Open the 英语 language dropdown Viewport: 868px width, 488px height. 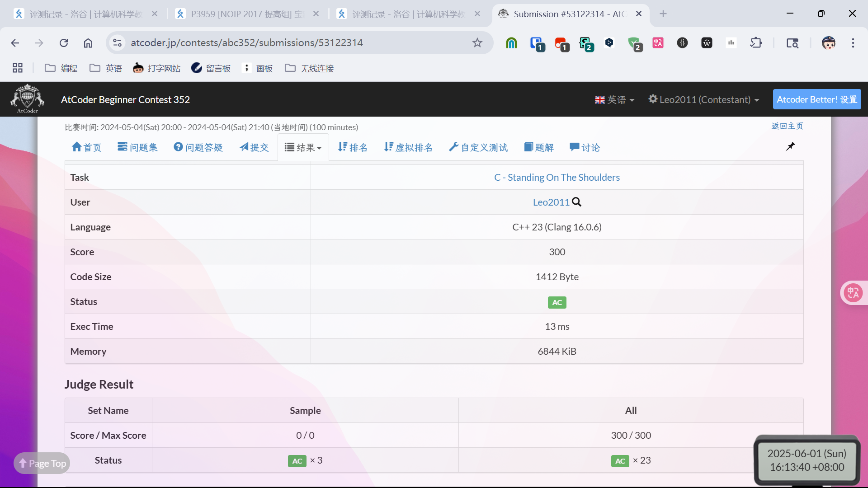614,99
